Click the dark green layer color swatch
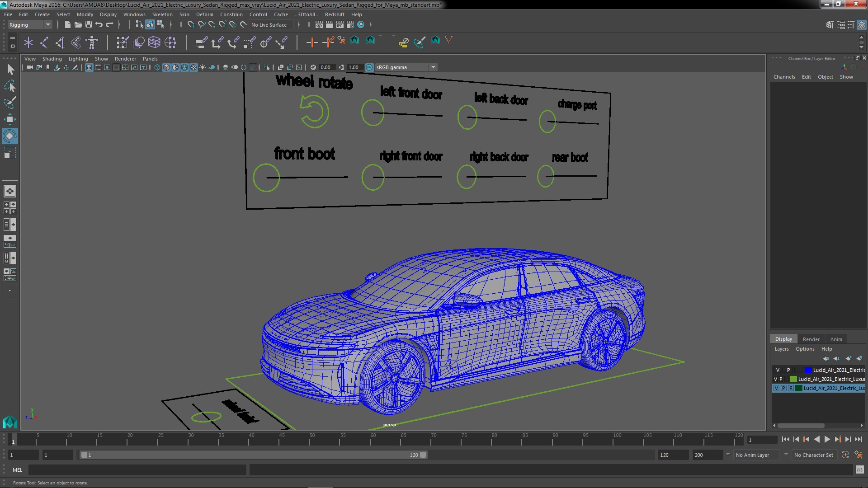868x488 pixels. pos(798,388)
